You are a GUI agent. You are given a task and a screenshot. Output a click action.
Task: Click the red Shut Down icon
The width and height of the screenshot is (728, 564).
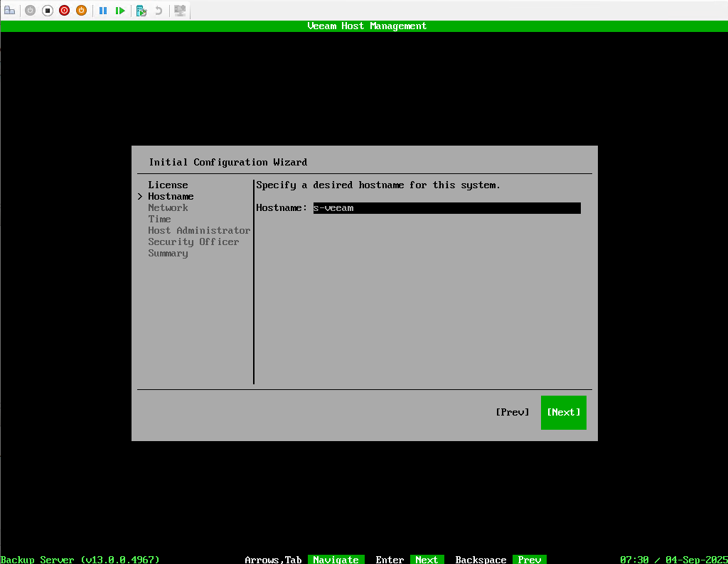pyautogui.click(x=65, y=11)
